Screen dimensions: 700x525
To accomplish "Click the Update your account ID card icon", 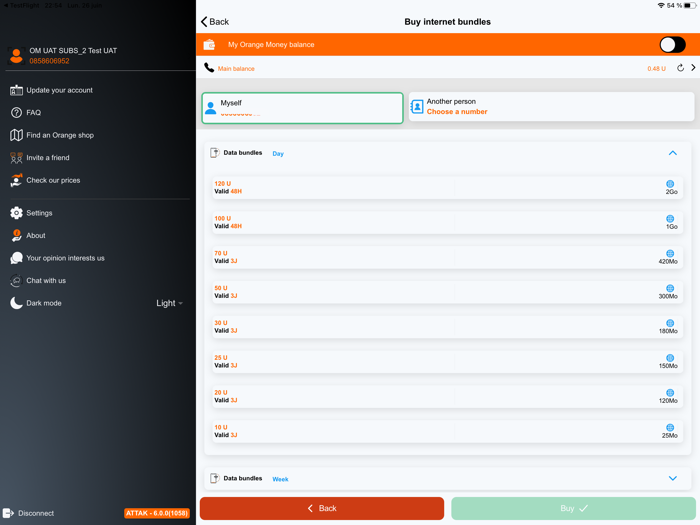I will pyautogui.click(x=16, y=90).
